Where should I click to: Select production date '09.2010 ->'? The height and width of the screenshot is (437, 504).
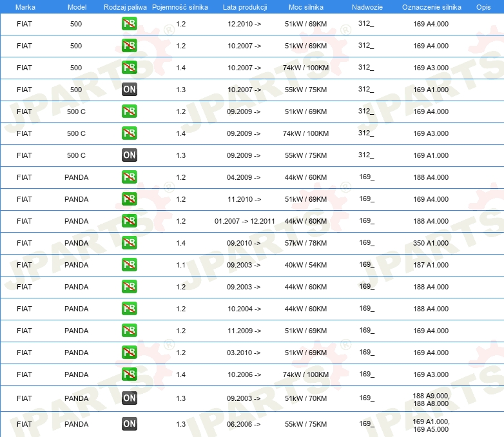pos(244,243)
